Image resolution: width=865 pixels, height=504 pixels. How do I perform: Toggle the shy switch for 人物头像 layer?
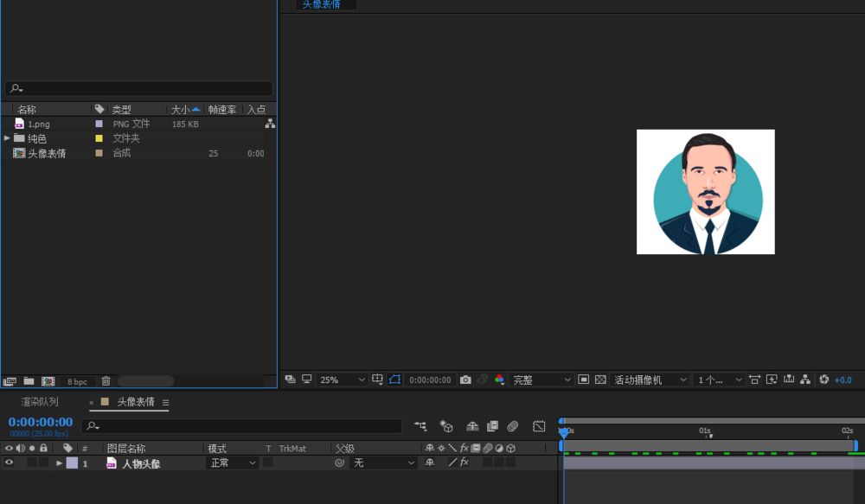click(429, 463)
